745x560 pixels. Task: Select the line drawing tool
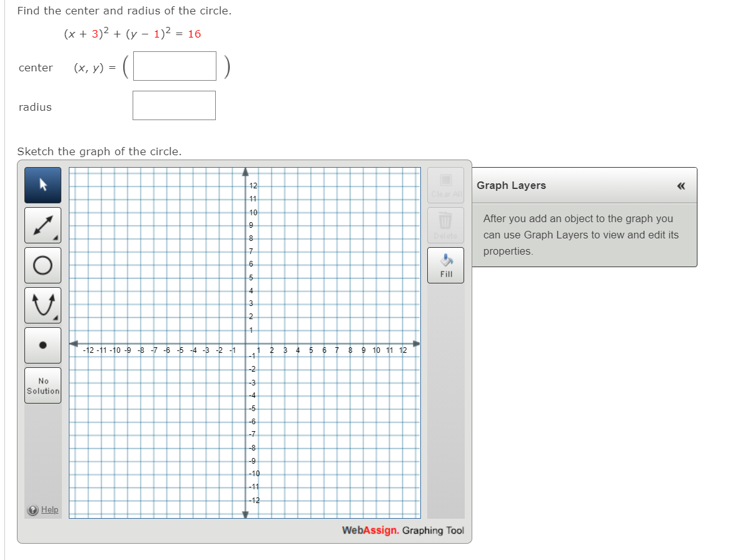pyautogui.click(x=43, y=225)
